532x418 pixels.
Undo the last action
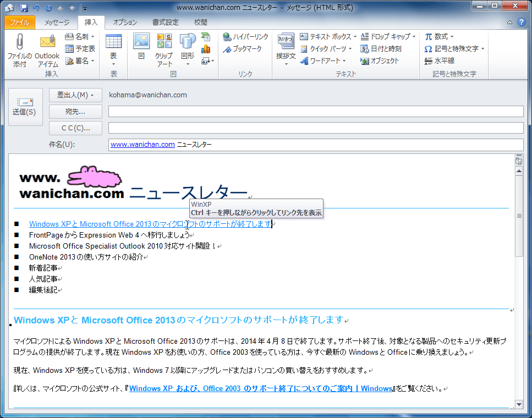pos(36,8)
